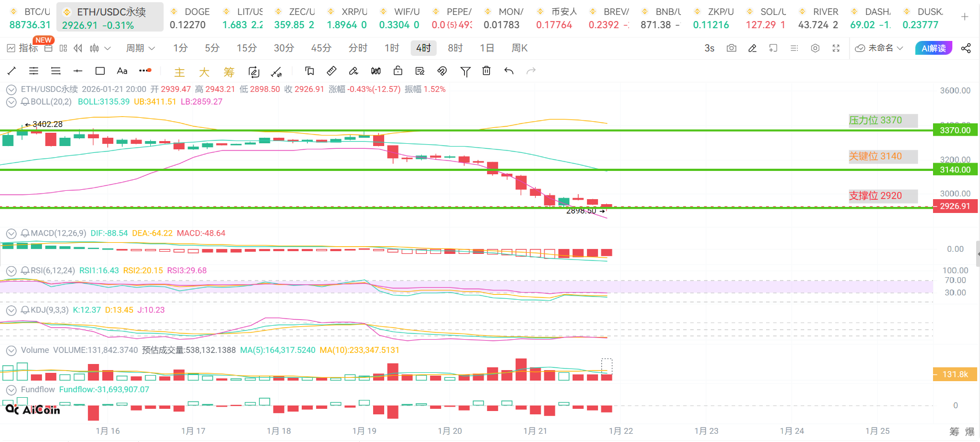Screen dimensions: 980x442
Task: Collapse the MACD indicator panel
Action: click(11, 233)
